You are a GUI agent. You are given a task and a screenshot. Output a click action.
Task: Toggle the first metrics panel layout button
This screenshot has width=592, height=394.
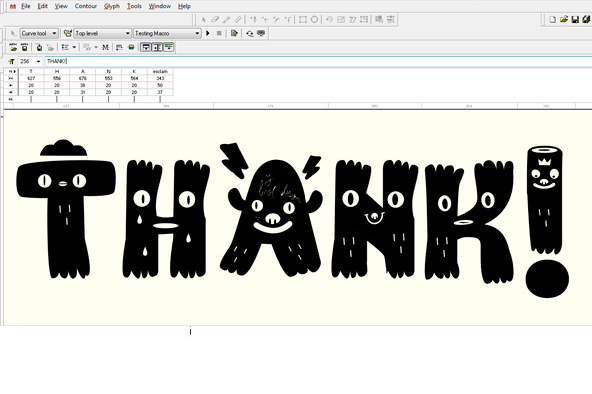[x=146, y=47]
